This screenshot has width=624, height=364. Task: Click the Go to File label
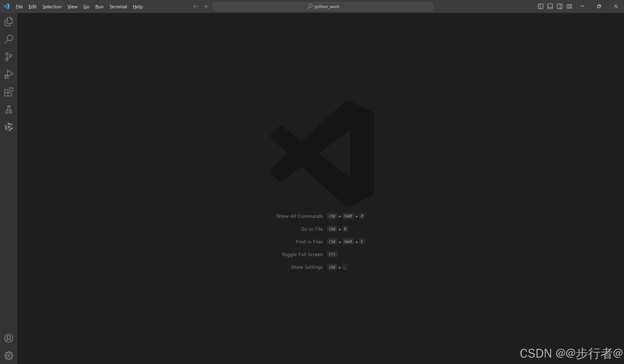312,229
